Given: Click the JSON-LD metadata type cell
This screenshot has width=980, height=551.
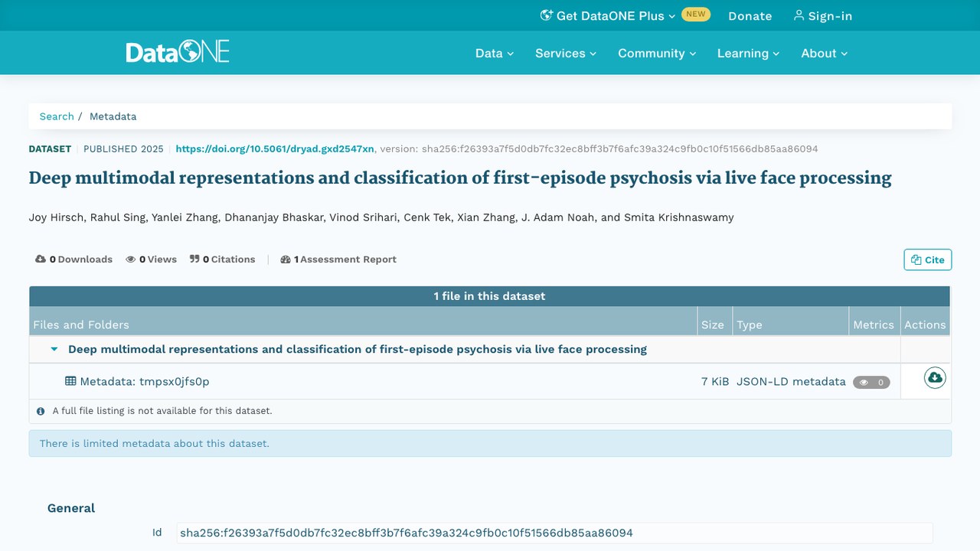Looking at the screenshot, I should click(x=791, y=381).
